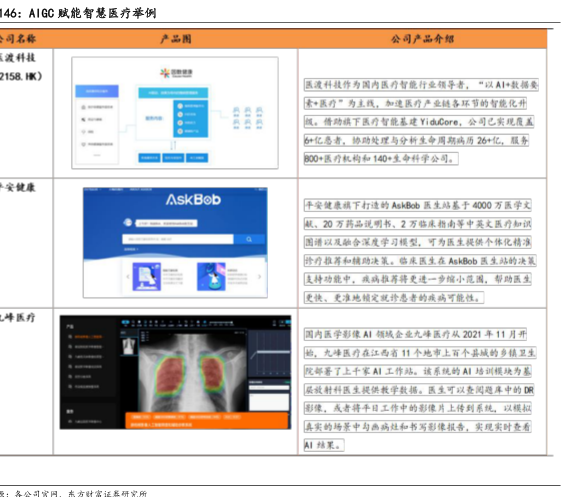Click the AskBob magnifier search button

[249, 239]
